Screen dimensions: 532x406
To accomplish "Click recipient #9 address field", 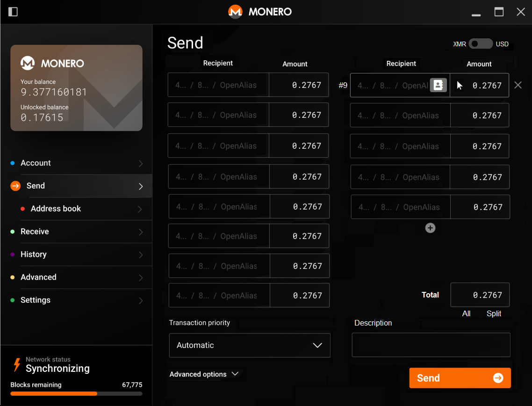I will [400, 85].
